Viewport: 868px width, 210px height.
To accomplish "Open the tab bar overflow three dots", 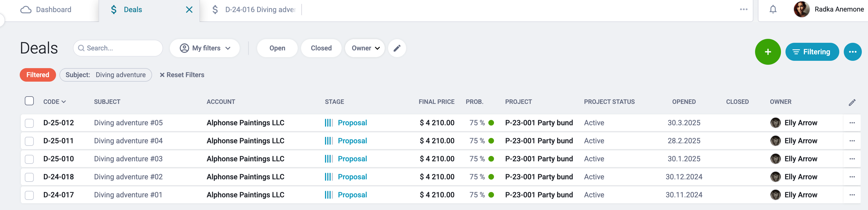I will (x=743, y=9).
